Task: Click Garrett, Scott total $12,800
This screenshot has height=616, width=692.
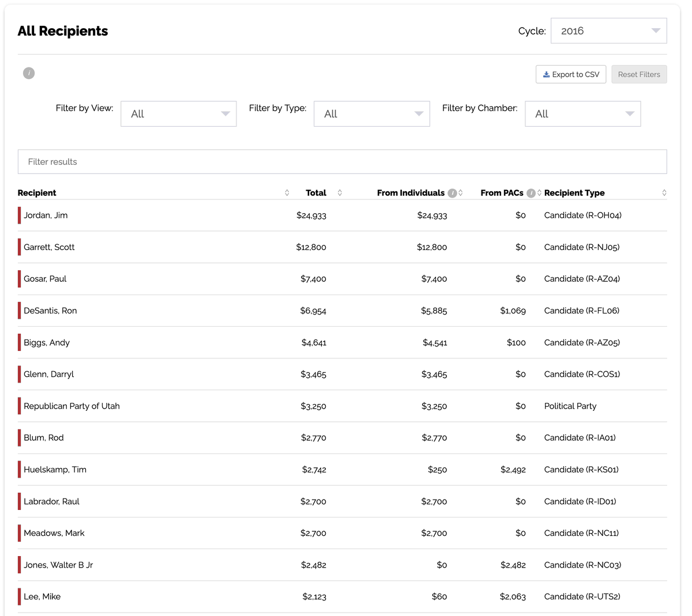Action: [311, 247]
